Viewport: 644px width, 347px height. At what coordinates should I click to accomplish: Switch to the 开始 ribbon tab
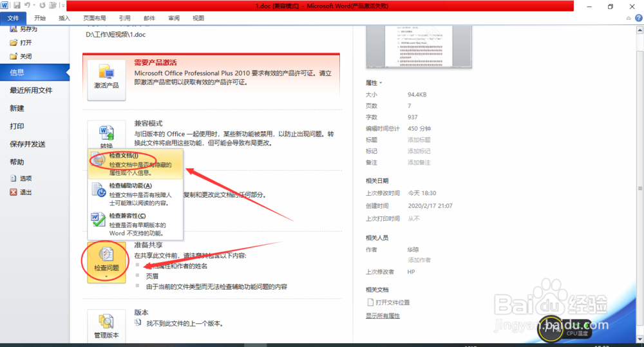(40, 18)
